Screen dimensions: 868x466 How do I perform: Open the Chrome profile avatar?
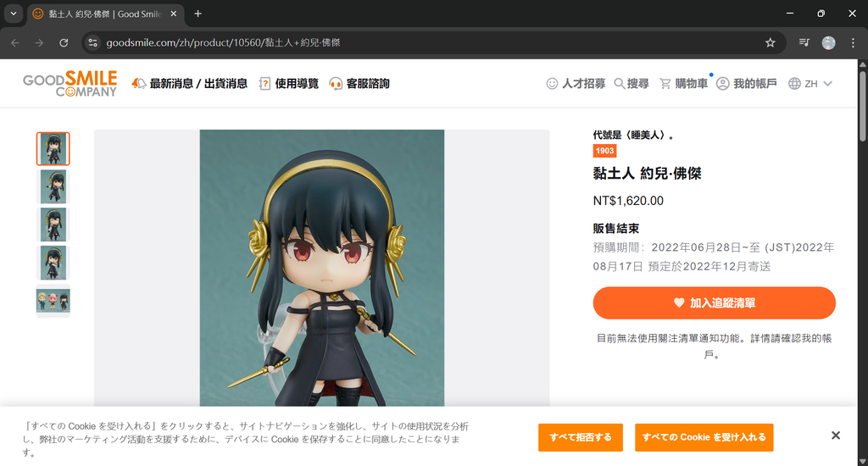pyautogui.click(x=828, y=42)
